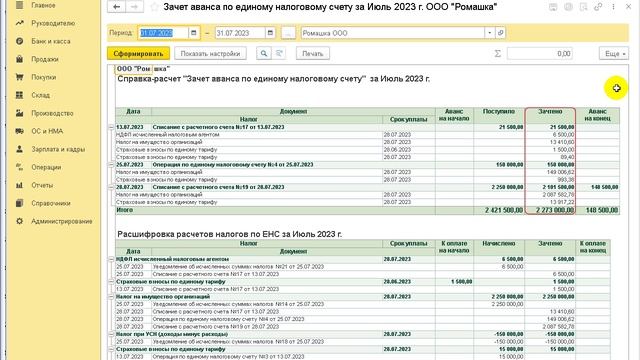Collapse Страховые взносы group dated 28.06.2023

111,282
